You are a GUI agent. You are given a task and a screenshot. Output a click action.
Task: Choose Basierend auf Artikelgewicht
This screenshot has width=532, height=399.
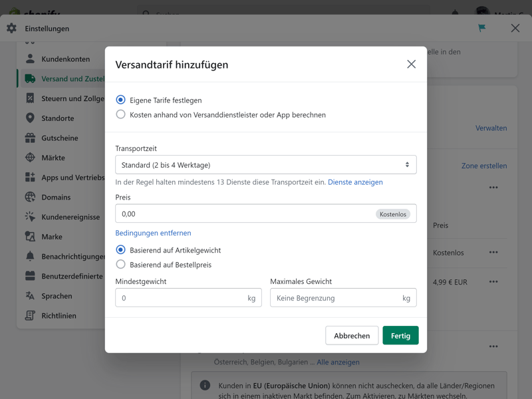[x=120, y=250]
